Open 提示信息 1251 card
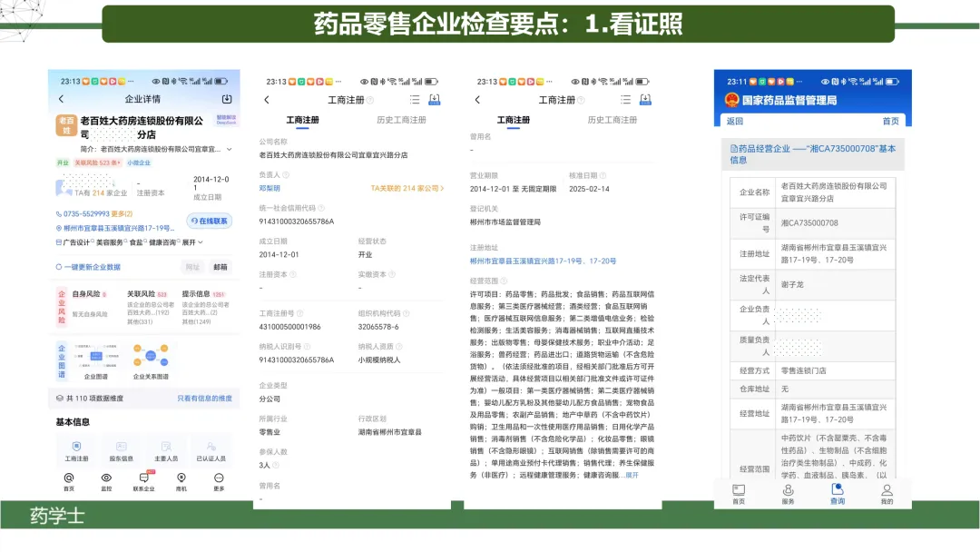980x552 pixels. 206,306
